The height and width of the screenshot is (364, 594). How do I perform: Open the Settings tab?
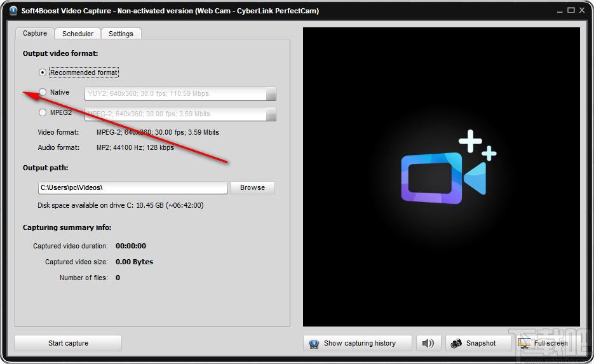pyautogui.click(x=121, y=34)
